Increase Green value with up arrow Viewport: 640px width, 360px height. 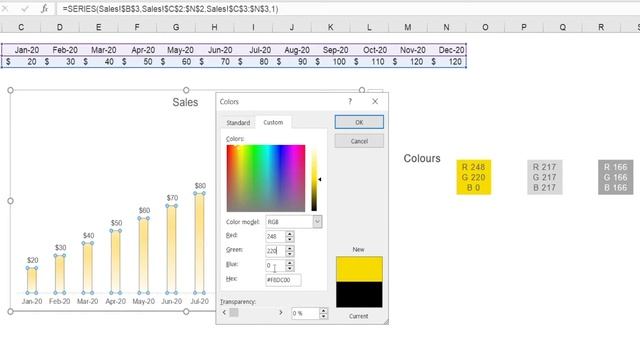[x=290, y=248]
